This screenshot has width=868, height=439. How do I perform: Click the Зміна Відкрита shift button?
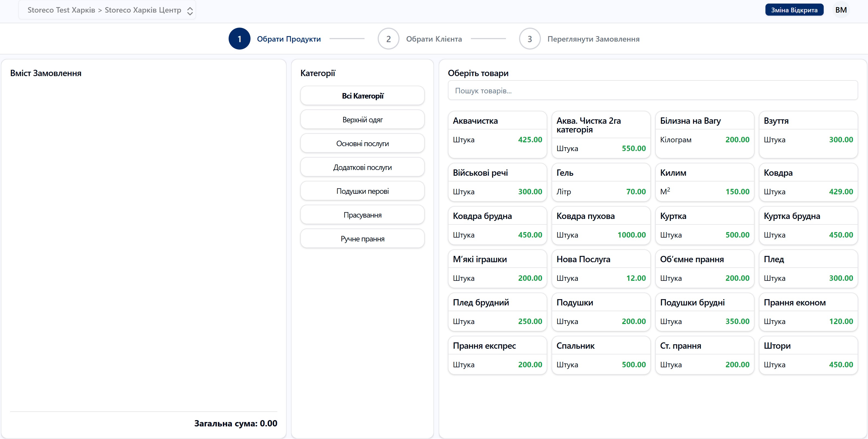click(794, 10)
